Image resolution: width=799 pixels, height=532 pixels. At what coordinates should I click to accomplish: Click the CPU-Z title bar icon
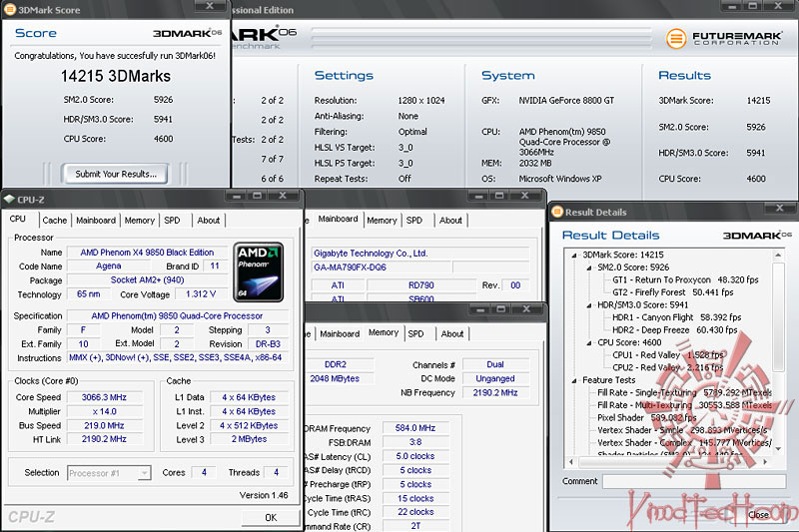tap(9, 199)
